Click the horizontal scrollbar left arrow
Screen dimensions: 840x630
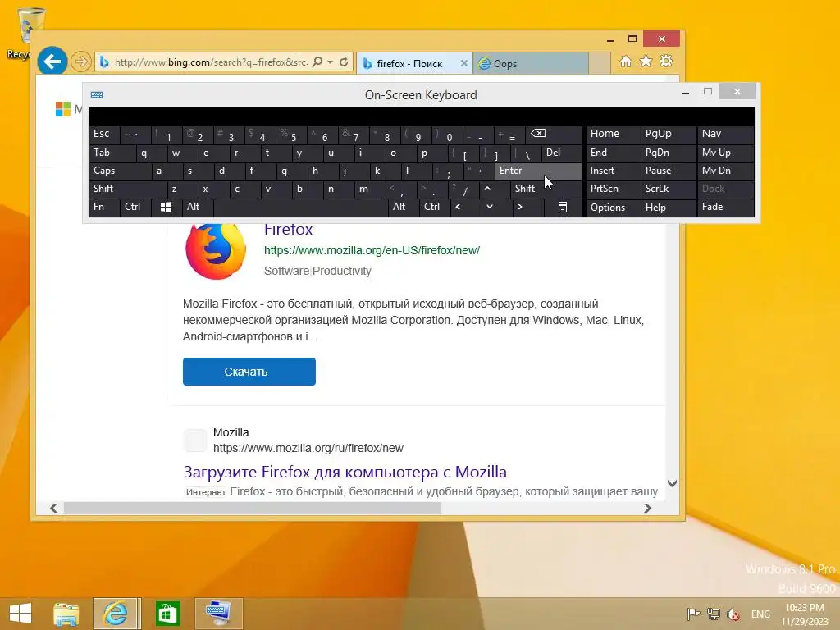(x=53, y=508)
